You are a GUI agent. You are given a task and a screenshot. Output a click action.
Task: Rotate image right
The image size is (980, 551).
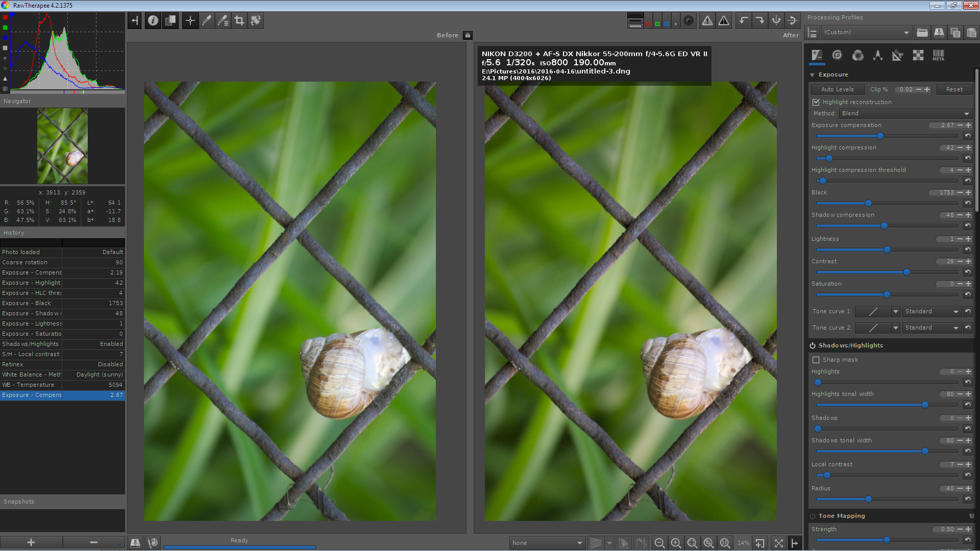[x=760, y=21]
